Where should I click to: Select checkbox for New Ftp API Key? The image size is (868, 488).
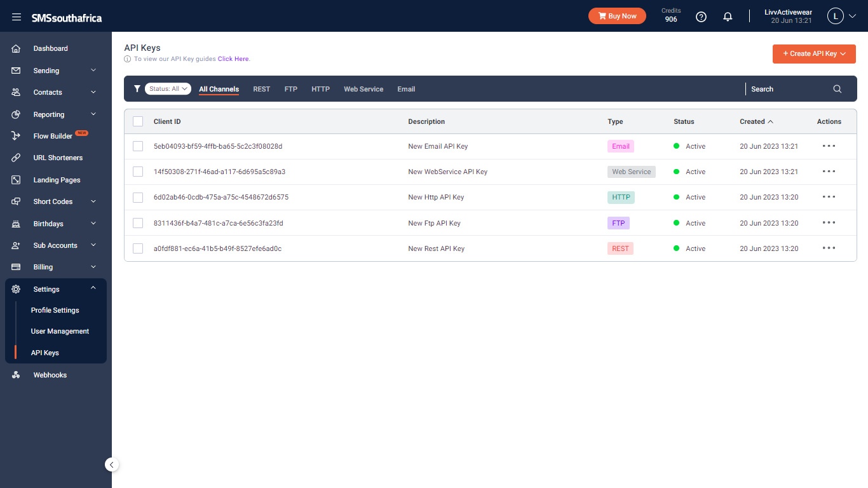138,223
